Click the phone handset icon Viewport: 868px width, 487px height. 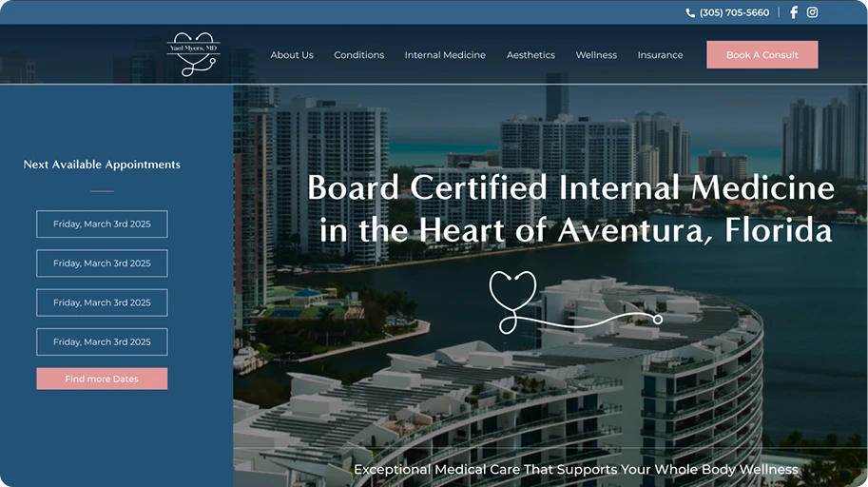(690, 13)
